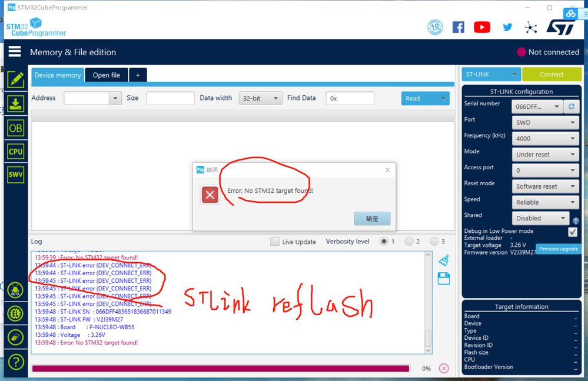Click the Shared info icon
588x381 pixels.
pos(576,221)
